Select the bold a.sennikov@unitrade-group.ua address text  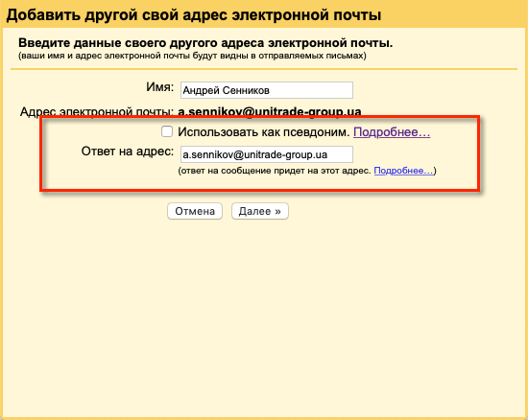(270, 111)
